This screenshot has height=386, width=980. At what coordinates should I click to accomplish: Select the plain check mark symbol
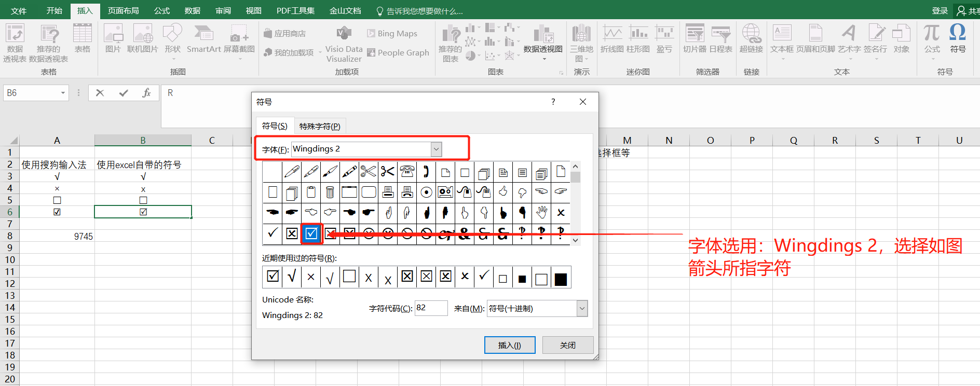click(x=273, y=233)
